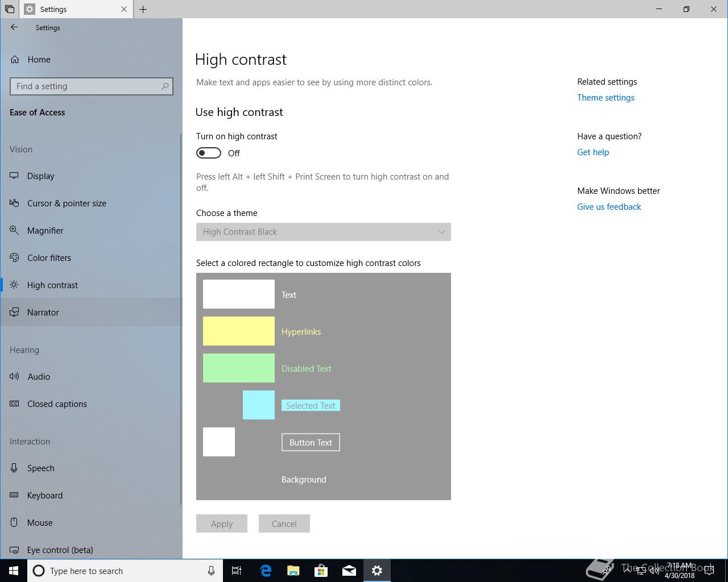Open Mail app from taskbar

point(349,571)
